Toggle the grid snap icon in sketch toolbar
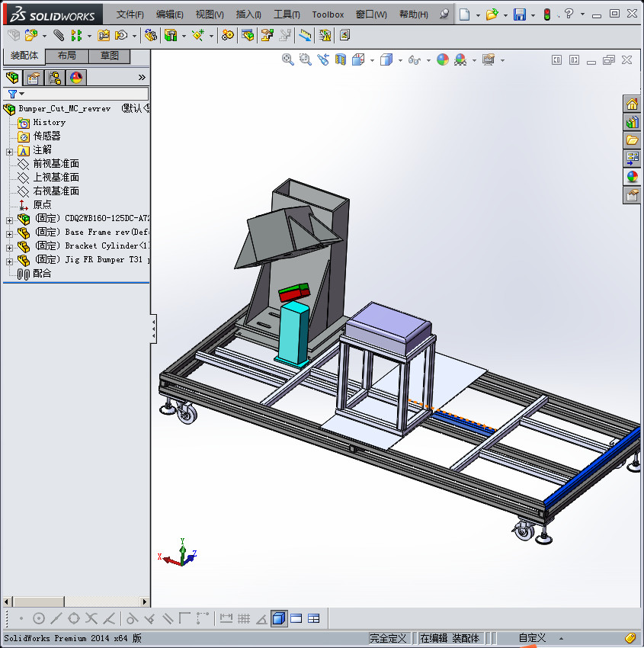The width and height of the screenshot is (644, 648). [x=244, y=618]
